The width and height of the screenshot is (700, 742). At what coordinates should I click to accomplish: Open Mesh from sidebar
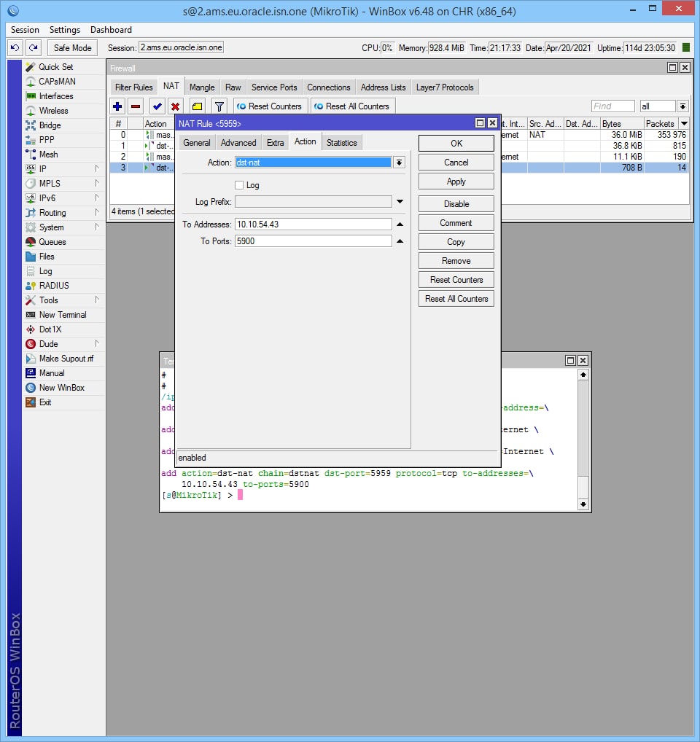click(48, 155)
